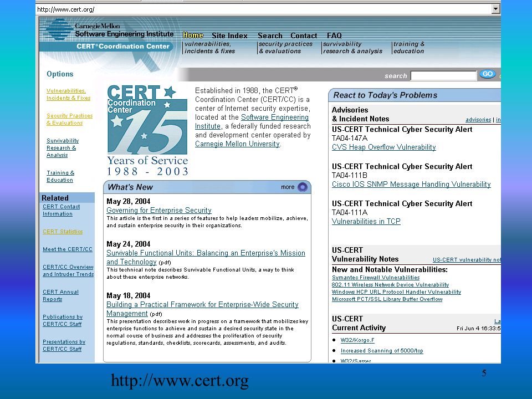Click Survivability Research & Analysis sidebar link

(x=63, y=147)
